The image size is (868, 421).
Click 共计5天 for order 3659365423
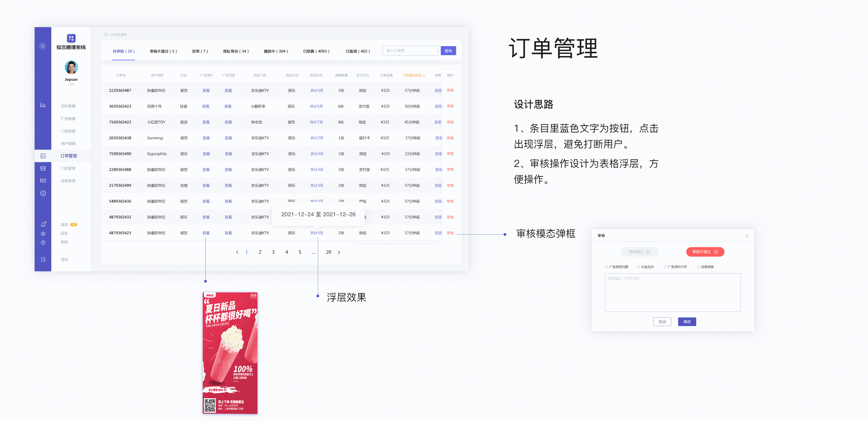[316, 106]
